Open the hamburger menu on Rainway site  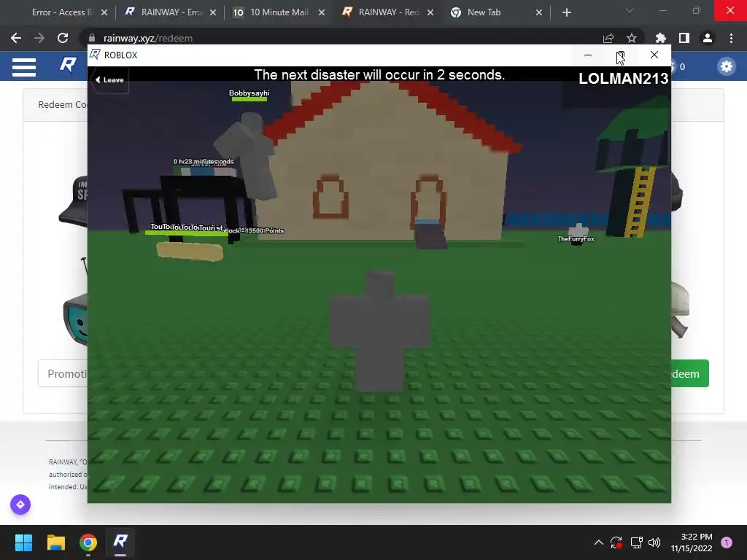pos(24,67)
